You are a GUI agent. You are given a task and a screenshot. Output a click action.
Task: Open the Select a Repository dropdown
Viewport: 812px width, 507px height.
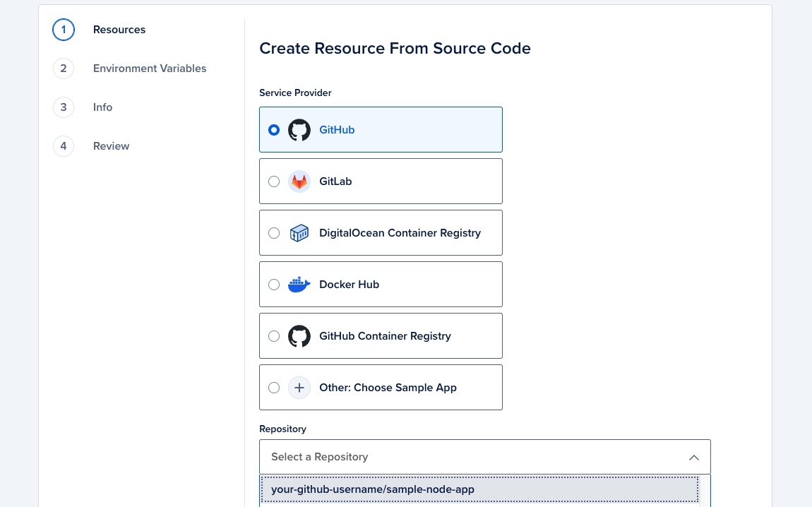point(484,457)
